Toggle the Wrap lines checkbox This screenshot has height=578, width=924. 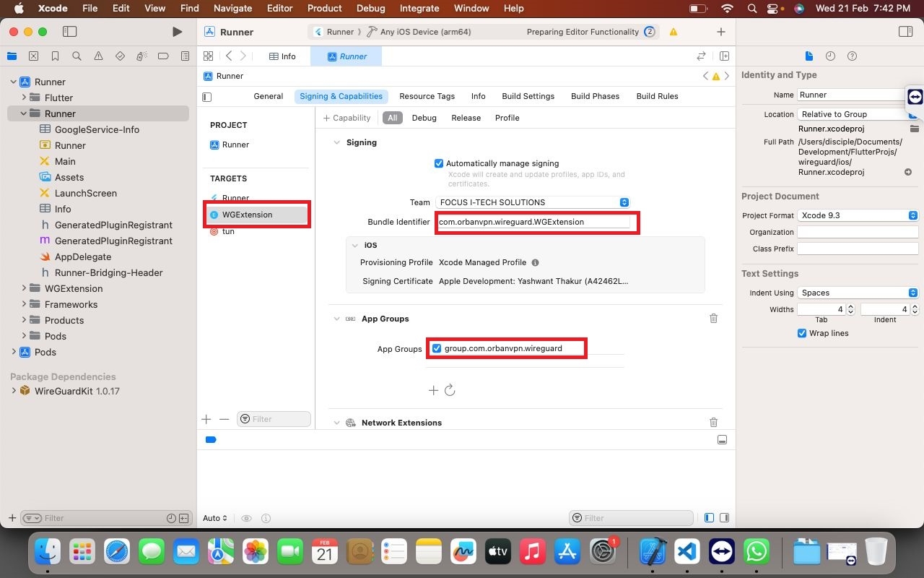pyautogui.click(x=802, y=333)
